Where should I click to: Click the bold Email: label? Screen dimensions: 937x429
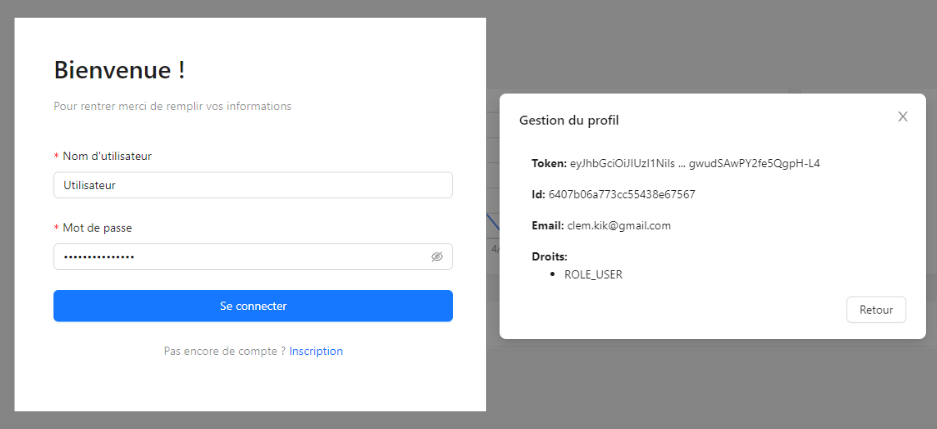547,225
